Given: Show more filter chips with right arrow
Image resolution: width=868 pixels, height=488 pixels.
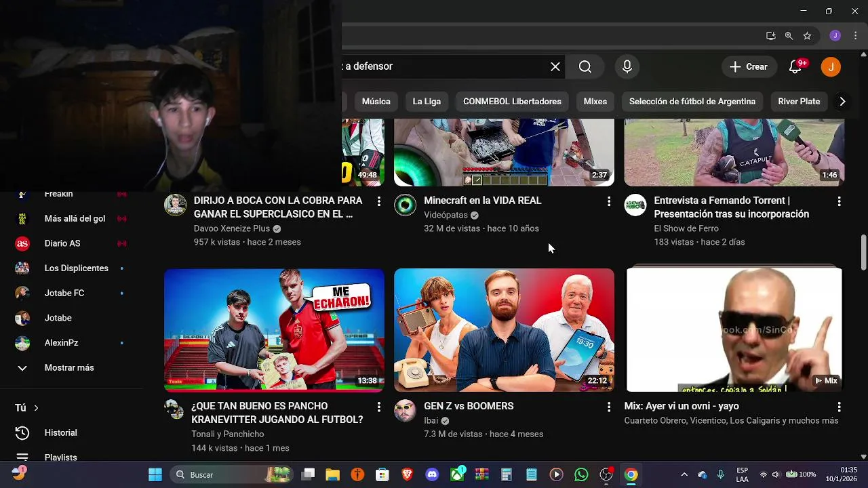Looking at the screenshot, I should (x=842, y=102).
